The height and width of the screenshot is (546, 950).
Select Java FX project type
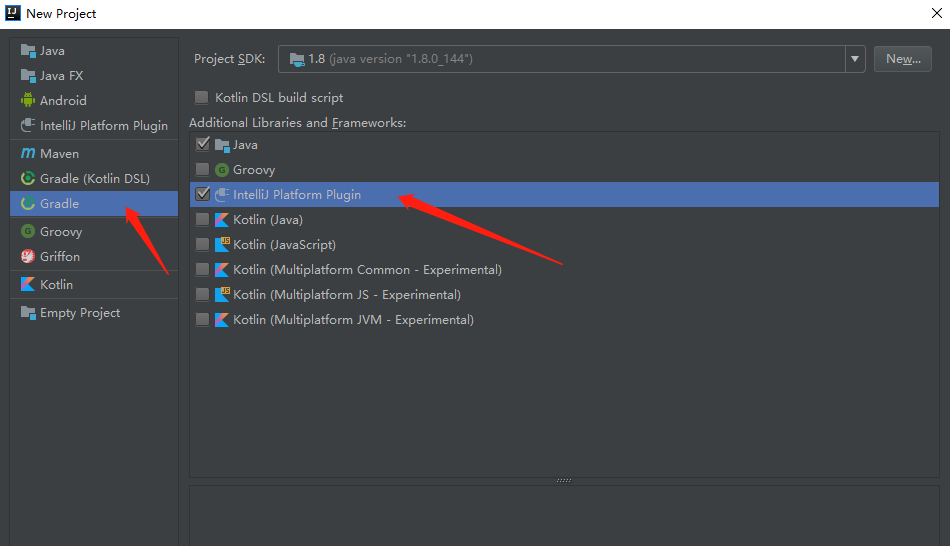[x=94, y=76]
